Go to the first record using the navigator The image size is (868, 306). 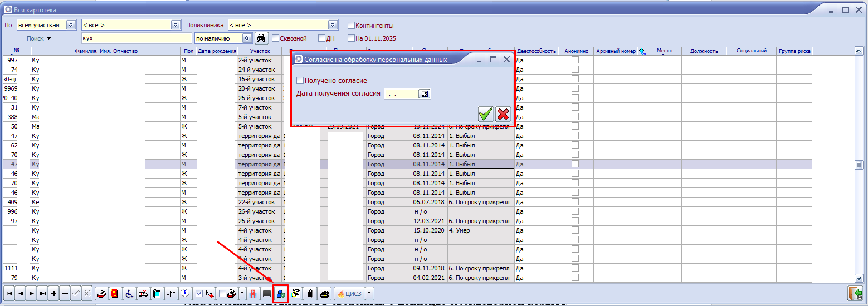tap(9, 293)
